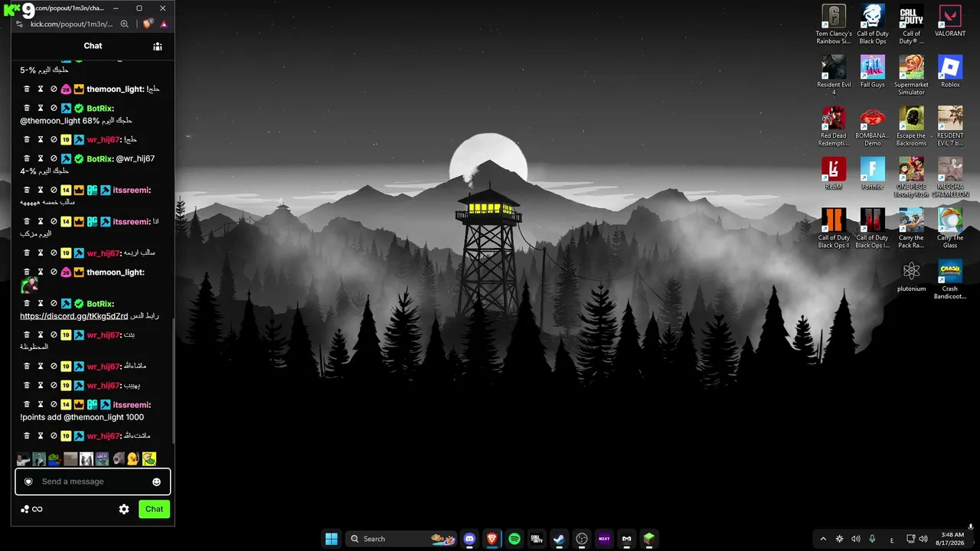Click the Brave Rewards triangle icon
This screenshot has width=980, height=551.
164,24
